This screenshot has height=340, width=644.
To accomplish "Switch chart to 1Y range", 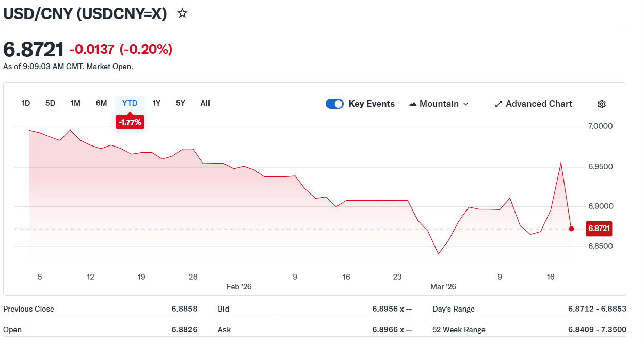I will tap(156, 103).
